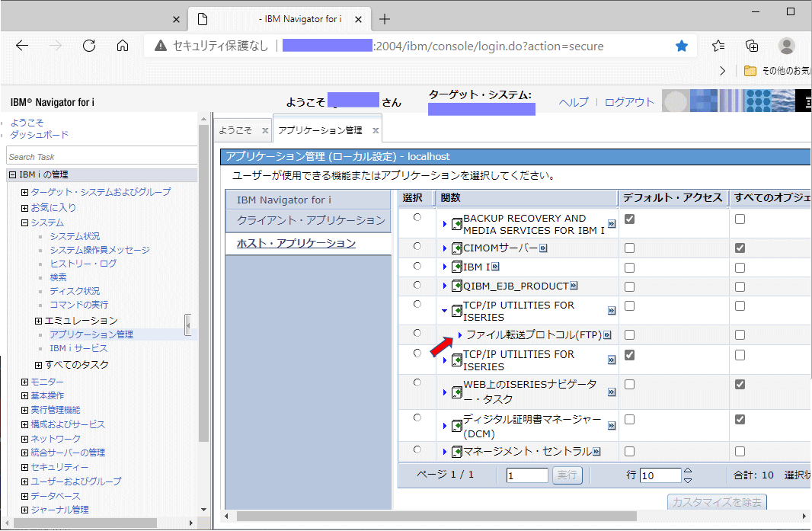This screenshot has height=531, width=812.
Task: Switch to the ようこそ tab
Action: (x=235, y=130)
